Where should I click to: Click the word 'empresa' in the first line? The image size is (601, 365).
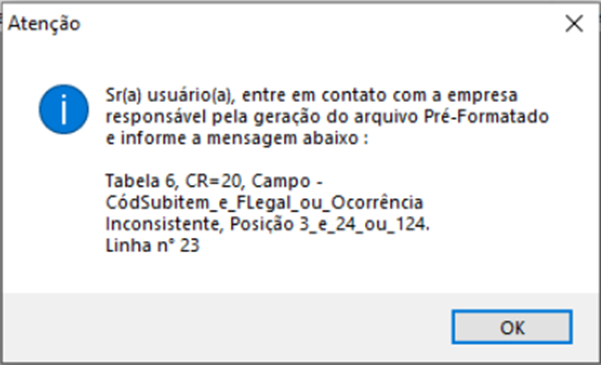tap(483, 96)
